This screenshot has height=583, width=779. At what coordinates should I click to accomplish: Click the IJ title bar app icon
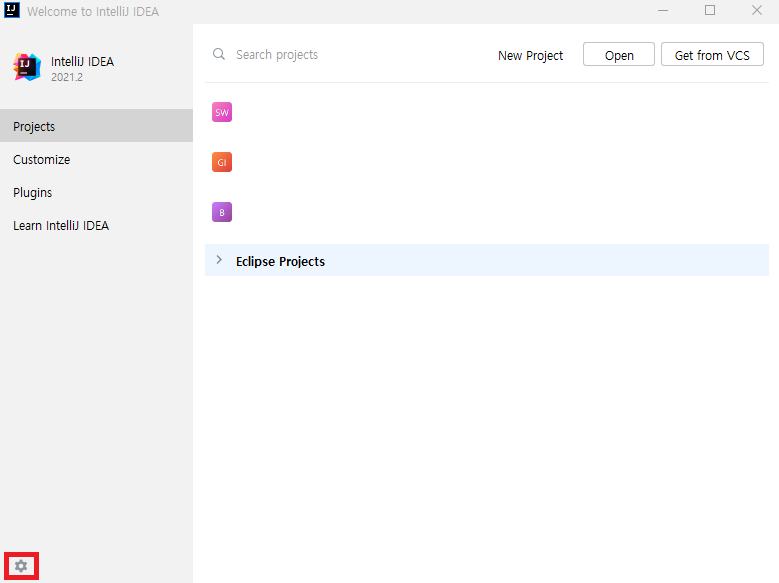pyautogui.click(x=12, y=10)
